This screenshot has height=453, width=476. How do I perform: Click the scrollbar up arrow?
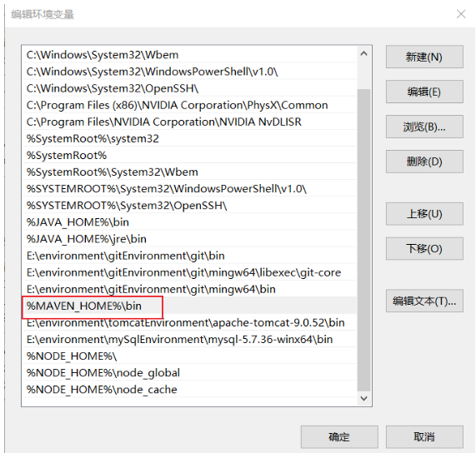pyautogui.click(x=363, y=54)
